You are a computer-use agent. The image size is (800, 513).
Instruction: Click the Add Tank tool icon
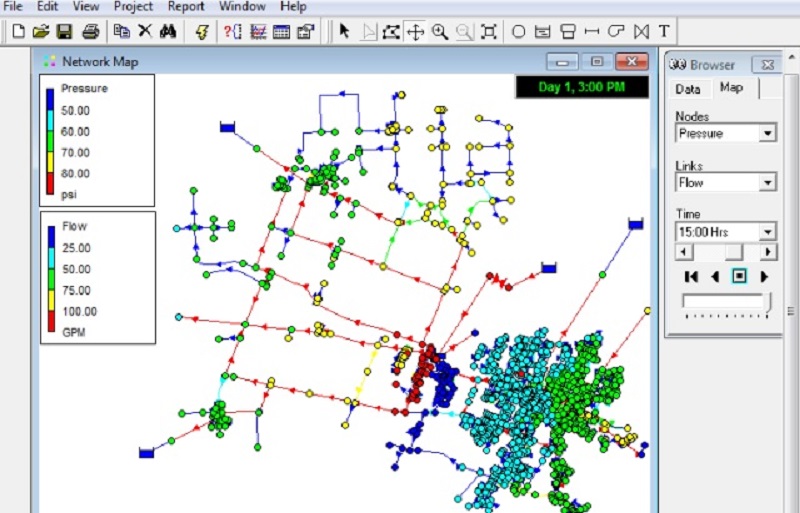click(x=568, y=31)
